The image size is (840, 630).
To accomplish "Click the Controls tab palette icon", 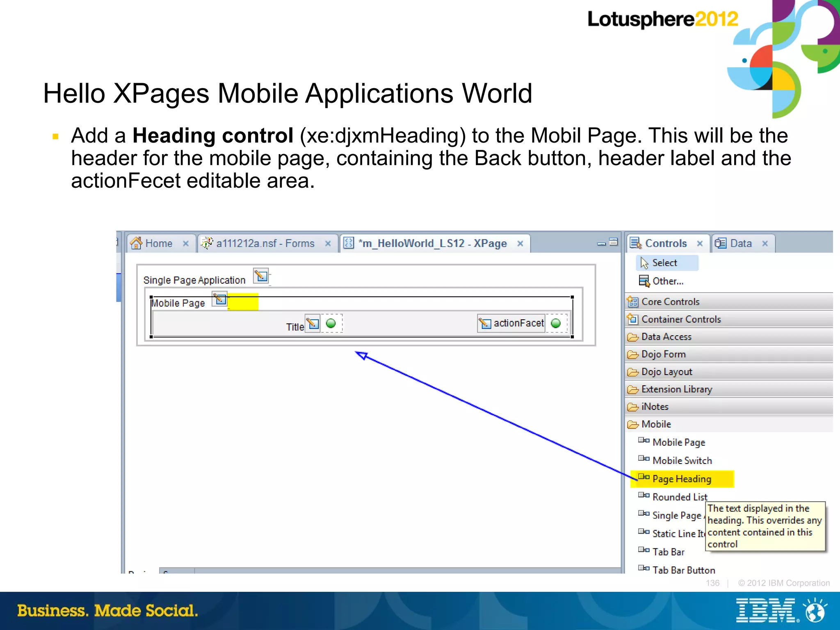I will pyautogui.click(x=636, y=243).
